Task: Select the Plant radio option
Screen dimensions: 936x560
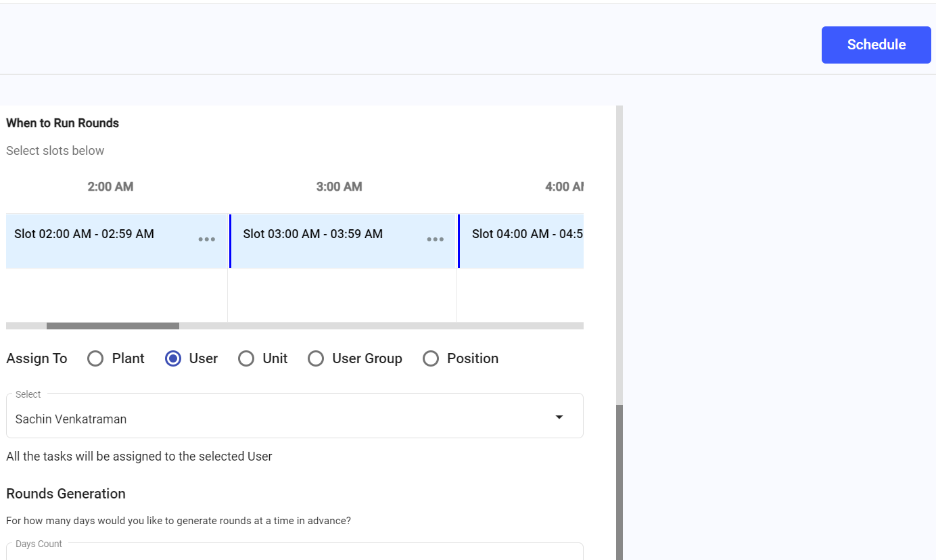Action: [x=95, y=358]
